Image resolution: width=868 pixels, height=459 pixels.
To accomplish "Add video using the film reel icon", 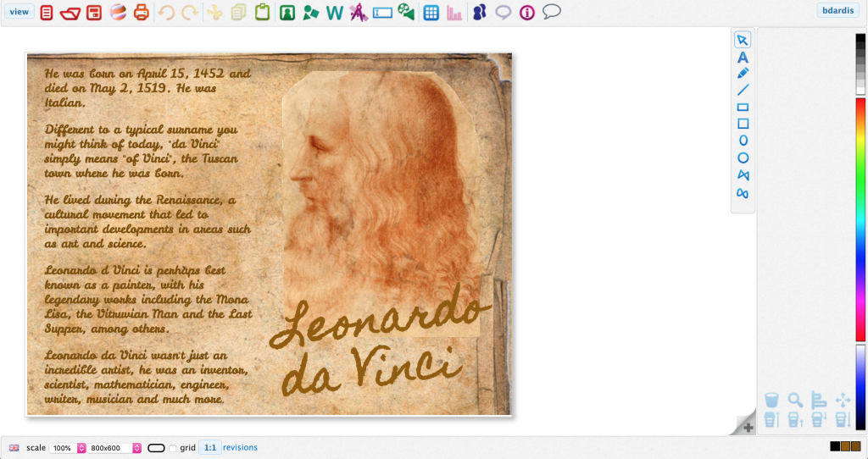I will coord(406,12).
